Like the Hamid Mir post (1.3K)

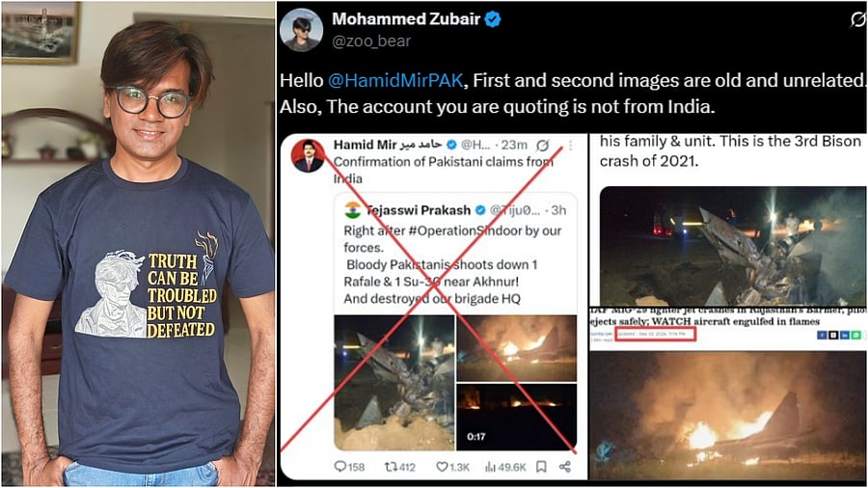coord(452,467)
